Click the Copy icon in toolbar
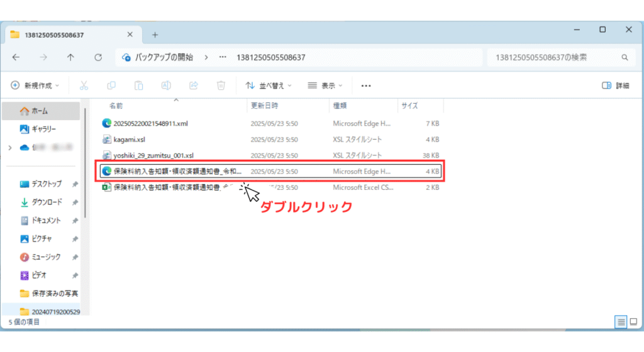This screenshot has height=352, width=644. pos(111,85)
